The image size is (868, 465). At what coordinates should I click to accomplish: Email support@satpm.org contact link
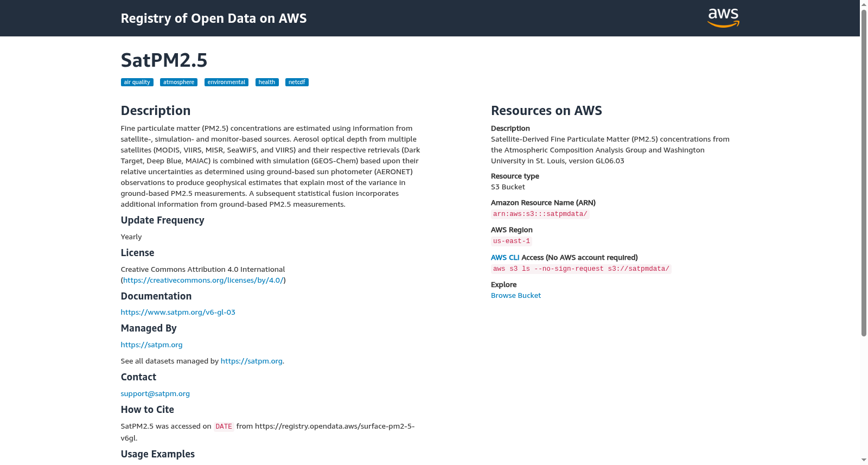155,394
